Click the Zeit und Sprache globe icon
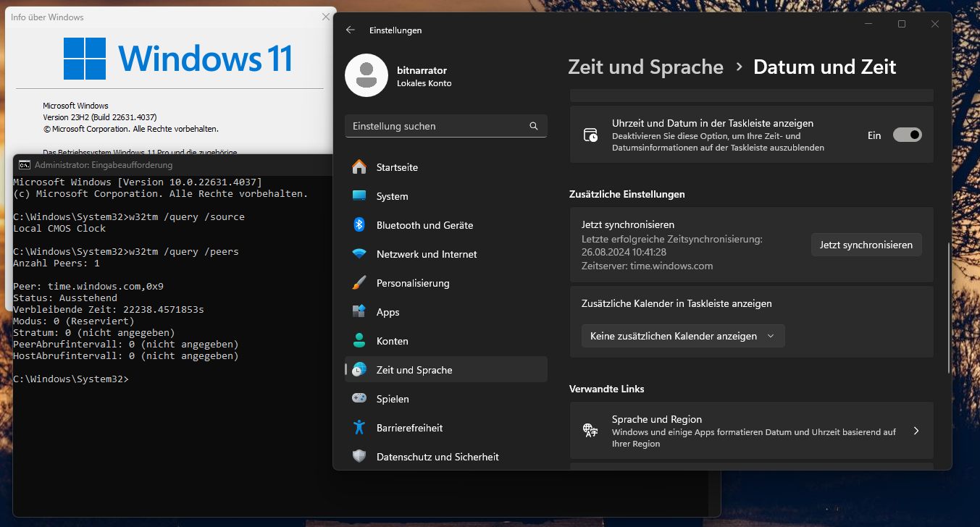The height and width of the screenshot is (527, 980). click(x=359, y=370)
